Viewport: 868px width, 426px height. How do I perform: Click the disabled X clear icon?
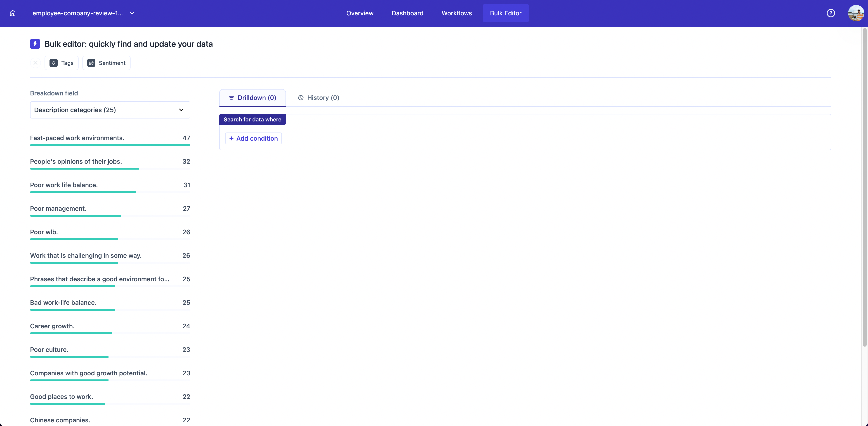click(x=35, y=63)
